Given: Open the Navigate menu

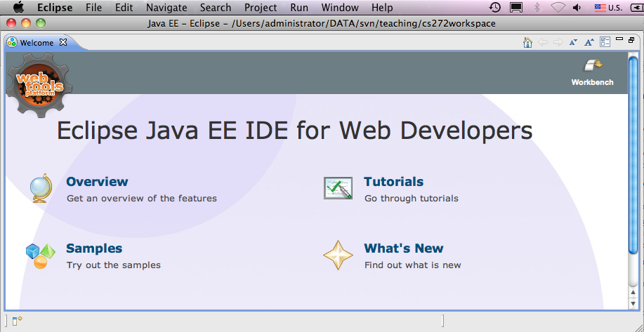Looking at the screenshot, I should tap(166, 8).
